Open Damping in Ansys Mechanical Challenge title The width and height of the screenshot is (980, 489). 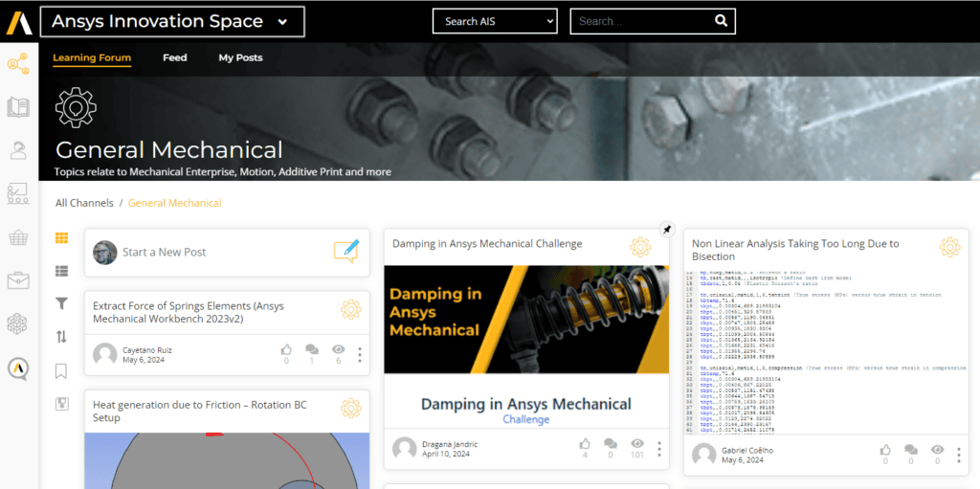(487, 243)
